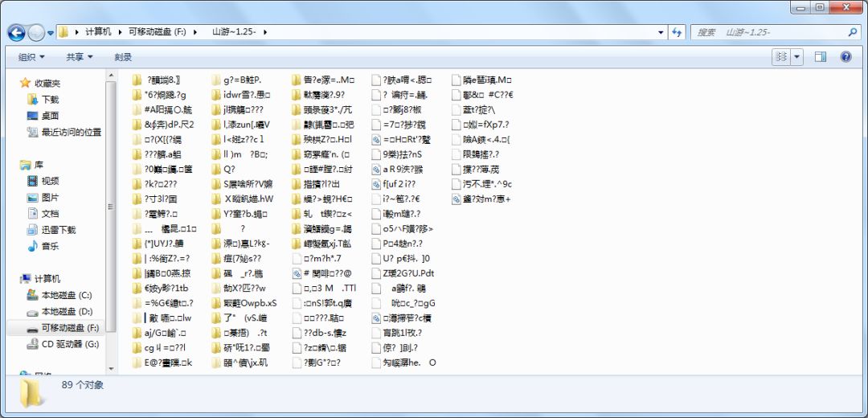Select file containing "M .TTl"
The image size is (868, 418).
pyautogui.click(x=325, y=288)
